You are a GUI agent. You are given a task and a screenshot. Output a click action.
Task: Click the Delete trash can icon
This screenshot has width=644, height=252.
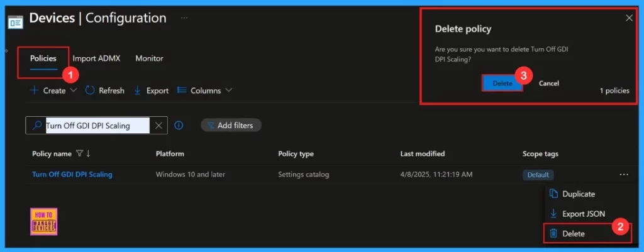553,234
